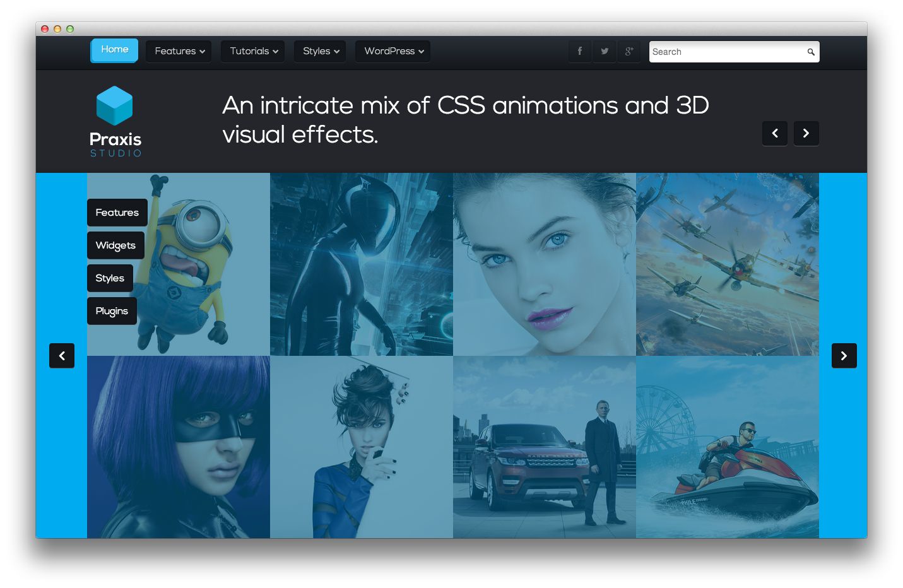The width and height of the screenshot is (903, 588).
Task: Open the blue-eyed woman face thumbnail
Action: click(x=545, y=264)
